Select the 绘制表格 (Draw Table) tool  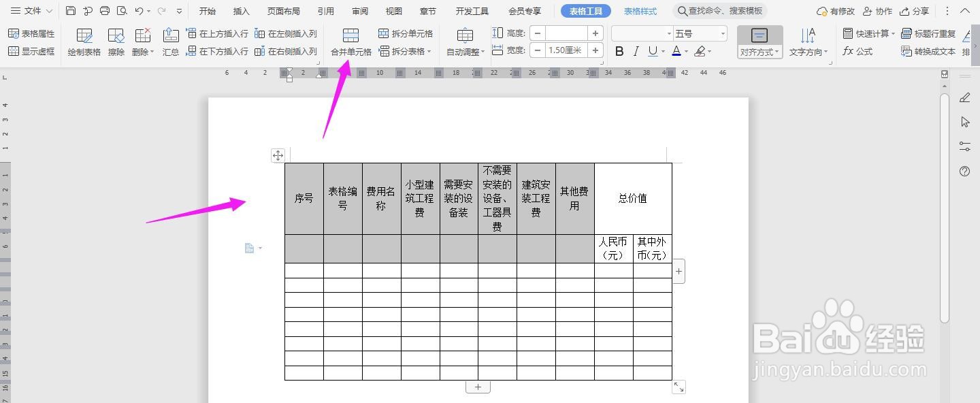pyautogui.click(x=84, y=41)
